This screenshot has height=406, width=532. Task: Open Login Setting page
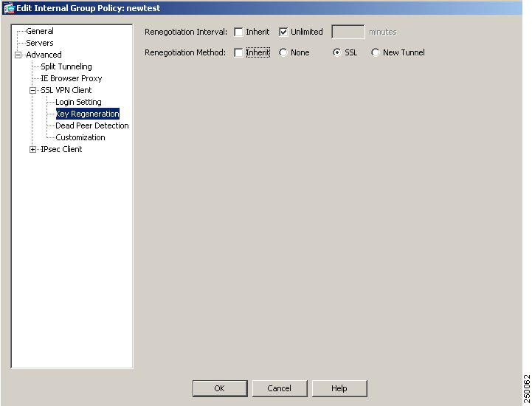click(78, 102)
